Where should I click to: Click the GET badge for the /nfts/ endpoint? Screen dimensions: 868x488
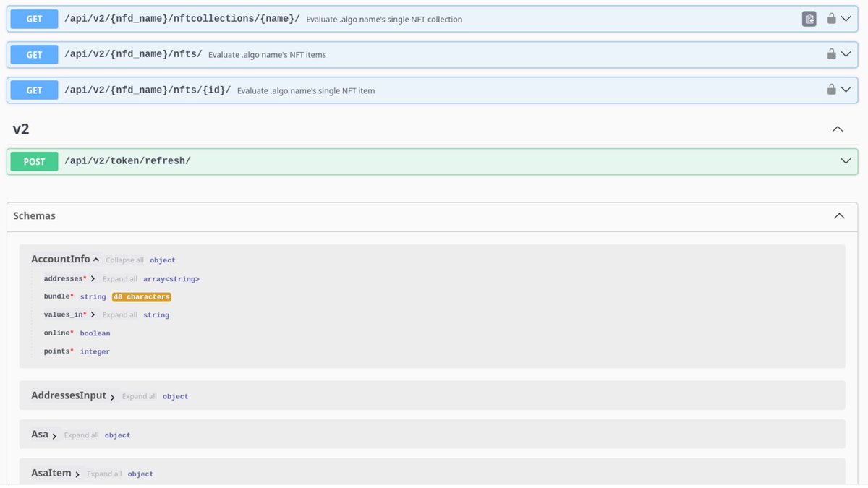tap(35, 54)
